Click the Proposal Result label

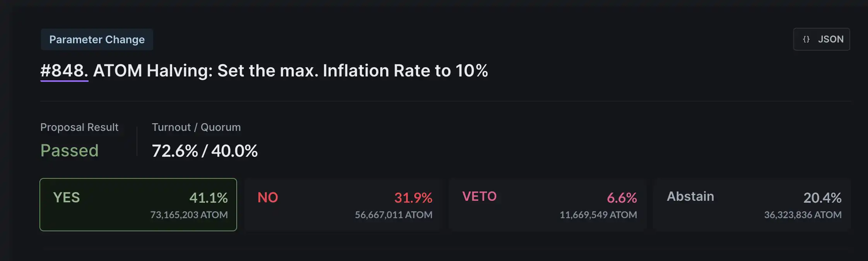pyautogui.click(x=79, y=127)
